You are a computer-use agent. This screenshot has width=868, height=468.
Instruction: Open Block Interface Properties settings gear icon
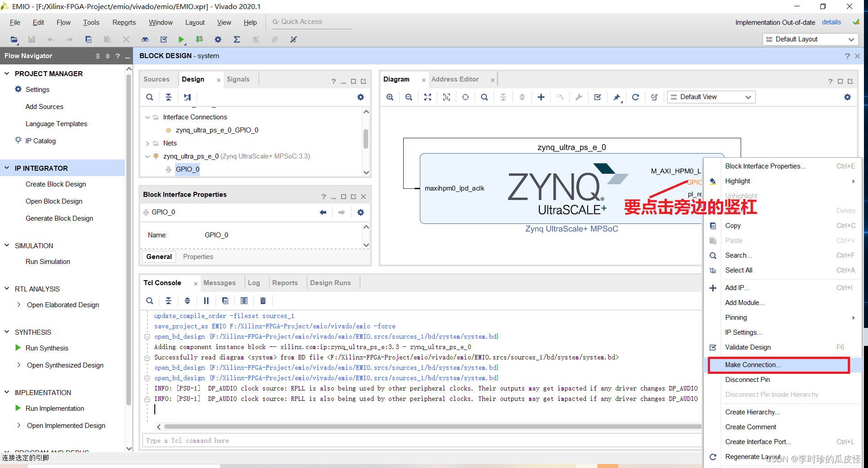pyautogui.click(x=360, y=212)
